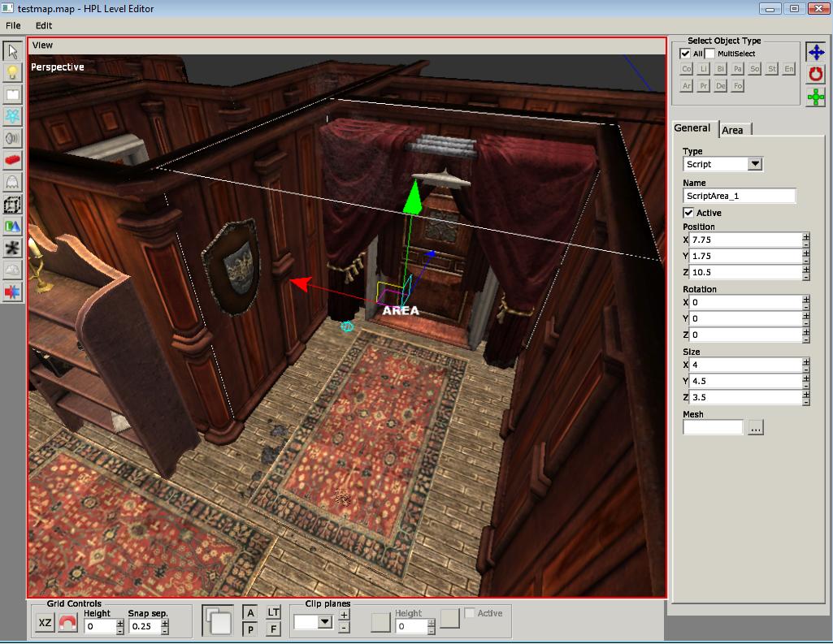Select the arrow pointer tool
The height and width of the screenshot is (644, 833).
(x=12, y=51)
